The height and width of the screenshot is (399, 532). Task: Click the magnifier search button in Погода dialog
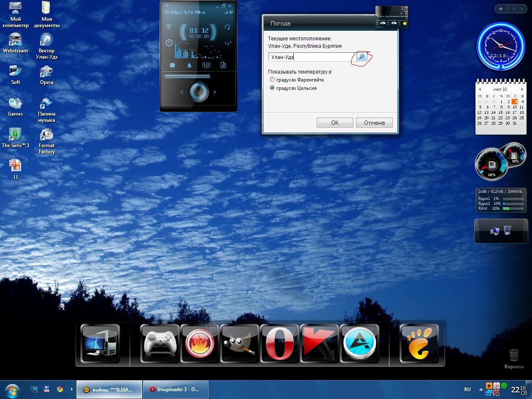[x=362, y=57]
